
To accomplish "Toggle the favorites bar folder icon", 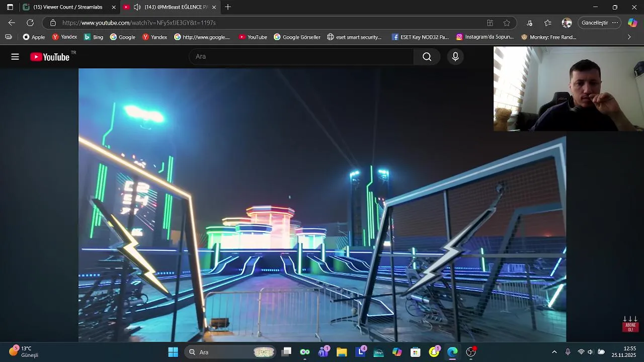I will (8, 37).
